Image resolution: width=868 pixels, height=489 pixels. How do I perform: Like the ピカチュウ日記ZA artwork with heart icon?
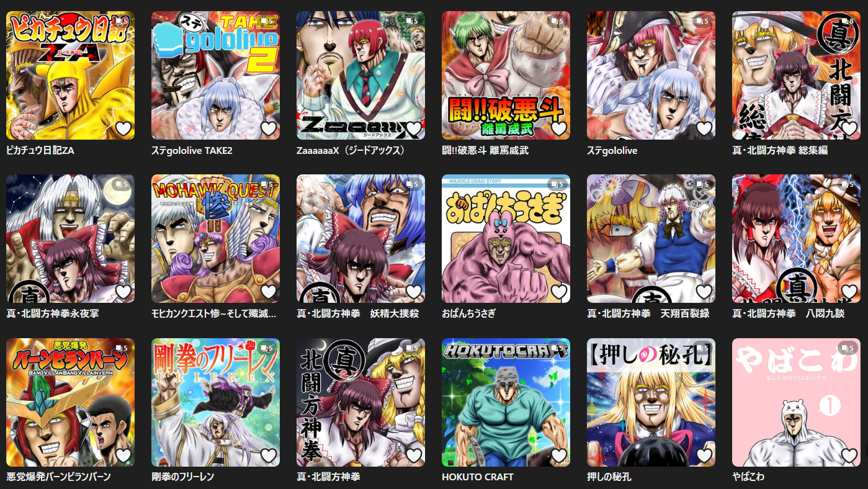(123, 128)
